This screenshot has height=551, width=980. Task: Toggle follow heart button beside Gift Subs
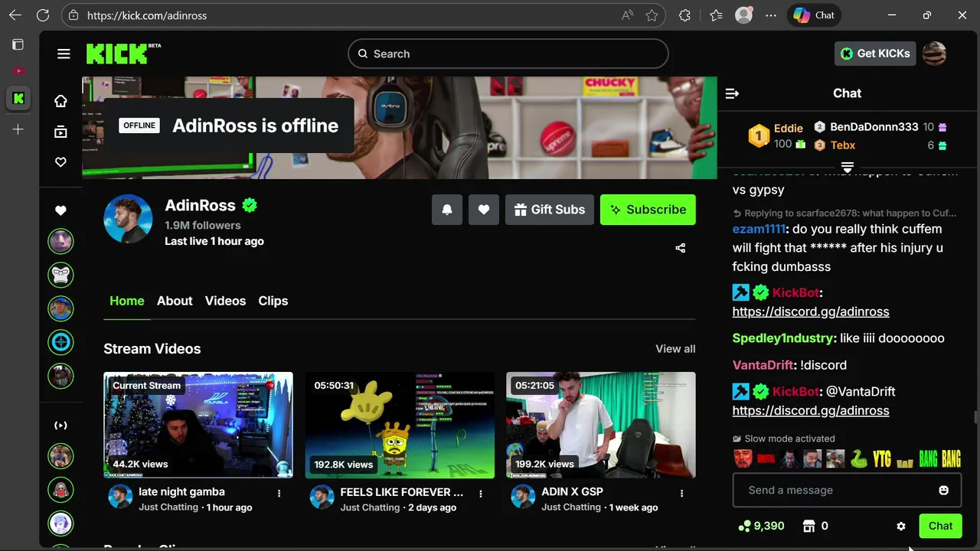click(x=484, y=210)
